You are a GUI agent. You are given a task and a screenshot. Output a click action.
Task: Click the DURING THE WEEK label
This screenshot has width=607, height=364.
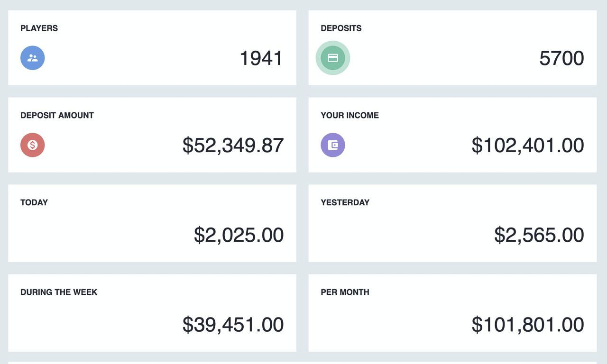pos(59,292)
